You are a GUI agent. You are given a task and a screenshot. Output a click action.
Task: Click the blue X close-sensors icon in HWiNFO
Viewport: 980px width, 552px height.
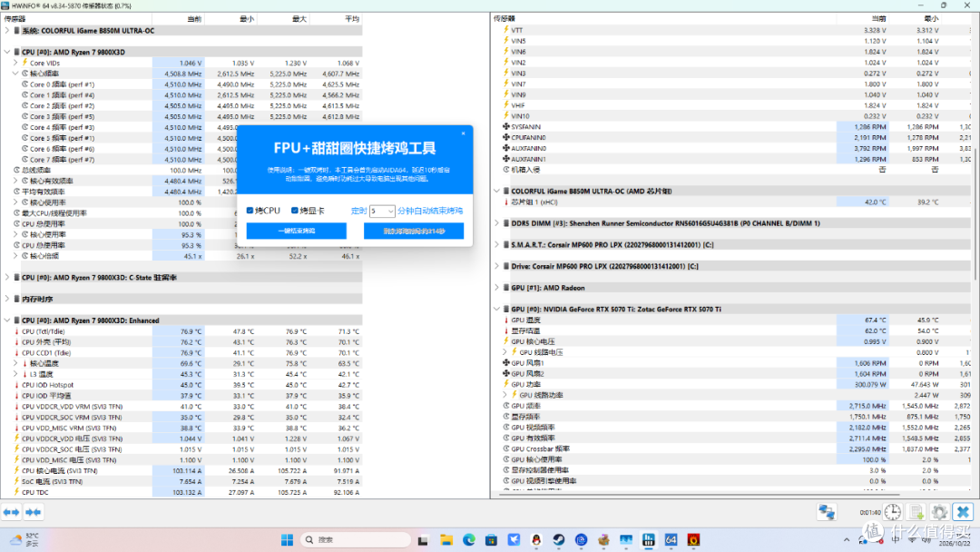pyautogui.click(x=963, y=512)
